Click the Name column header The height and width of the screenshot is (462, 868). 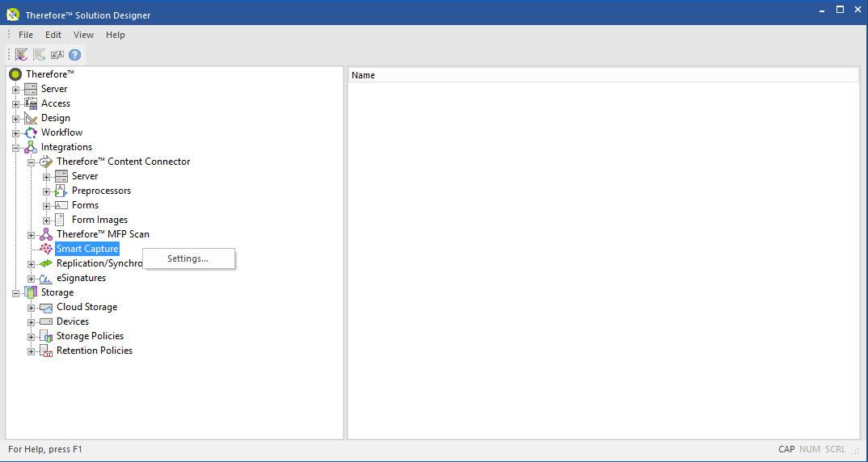click(x=604, y=75)
